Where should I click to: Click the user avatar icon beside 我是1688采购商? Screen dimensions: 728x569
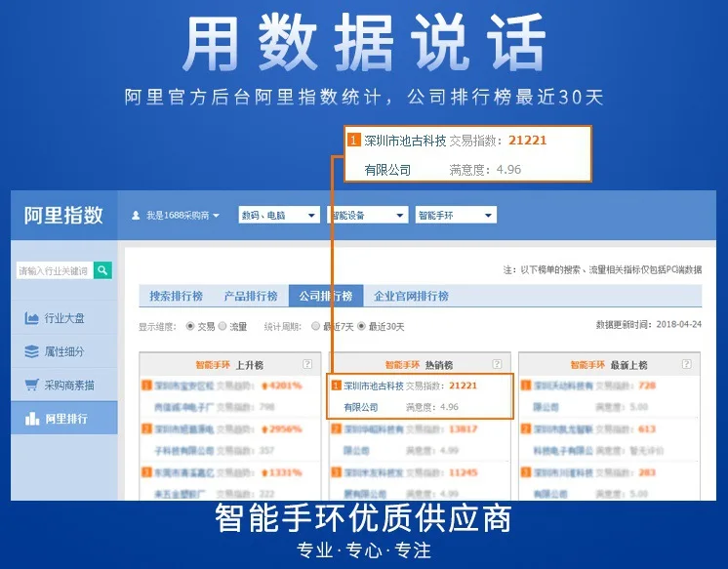click(136, 216)
